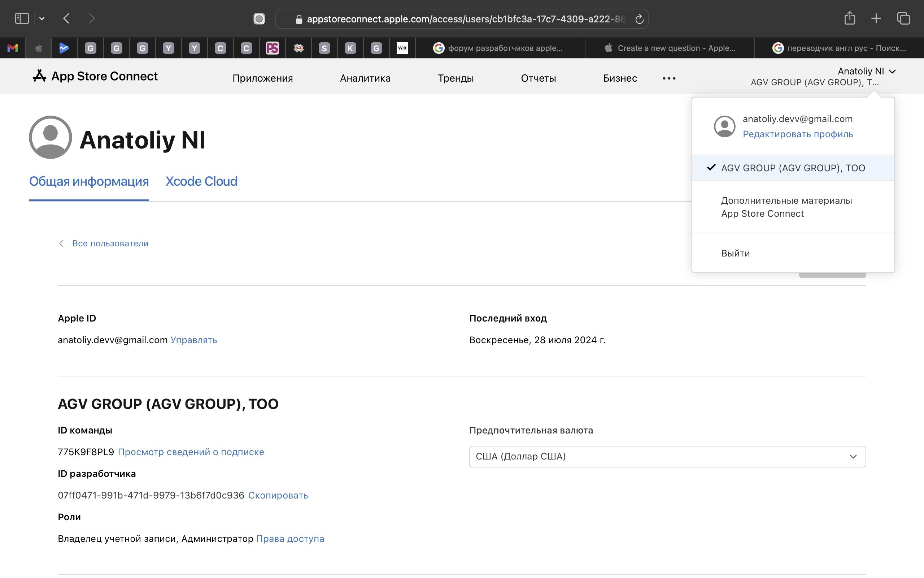Click the Владелец учетной записи, Администратор roles text
The width and height of the screenshot is (924, 578).
[156, 539]
